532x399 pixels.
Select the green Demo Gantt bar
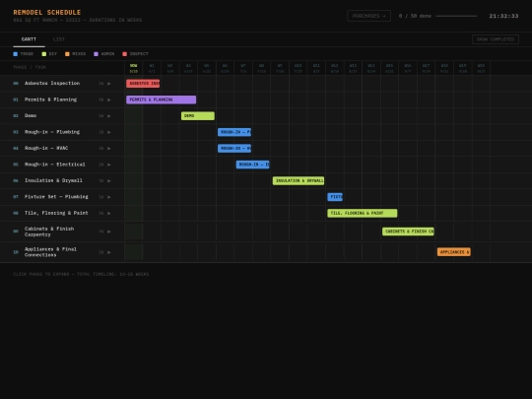(x=198, y=116)
